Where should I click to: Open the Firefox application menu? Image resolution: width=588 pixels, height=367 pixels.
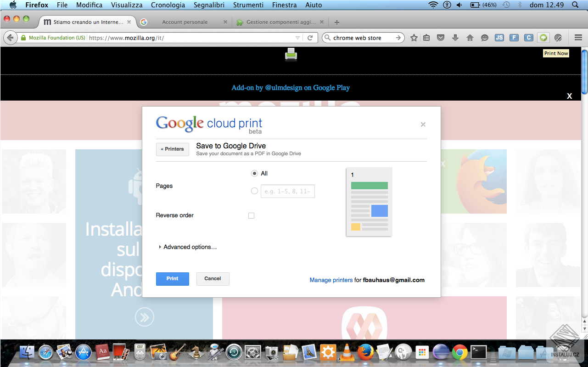point(37,5)
